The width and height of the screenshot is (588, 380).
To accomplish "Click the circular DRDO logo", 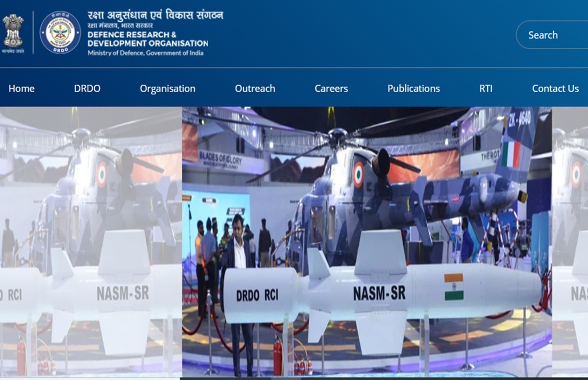I will pos(60,32).
